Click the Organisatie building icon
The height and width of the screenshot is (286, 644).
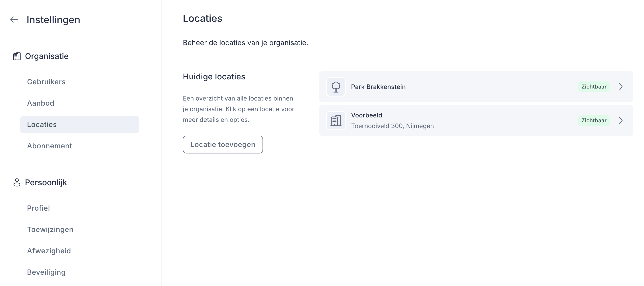tap(16, 56)
